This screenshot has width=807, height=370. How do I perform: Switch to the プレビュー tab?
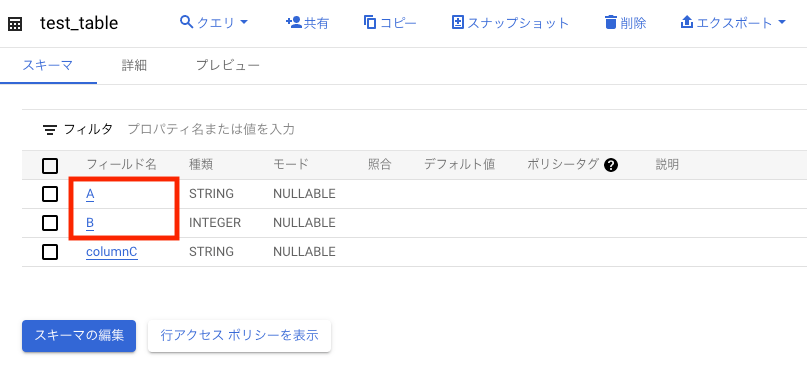coord(227,65)
